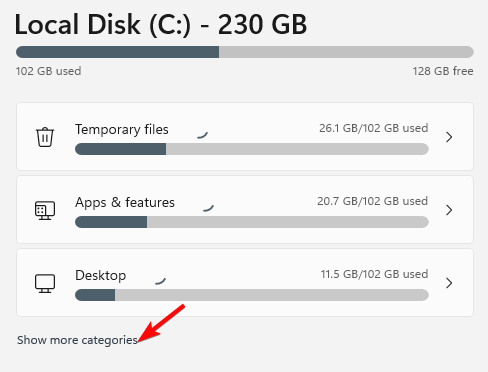Click the Local Disk (C:) usage bar
The width and height of the screenshot is (488, 372).
coord(245,52)
